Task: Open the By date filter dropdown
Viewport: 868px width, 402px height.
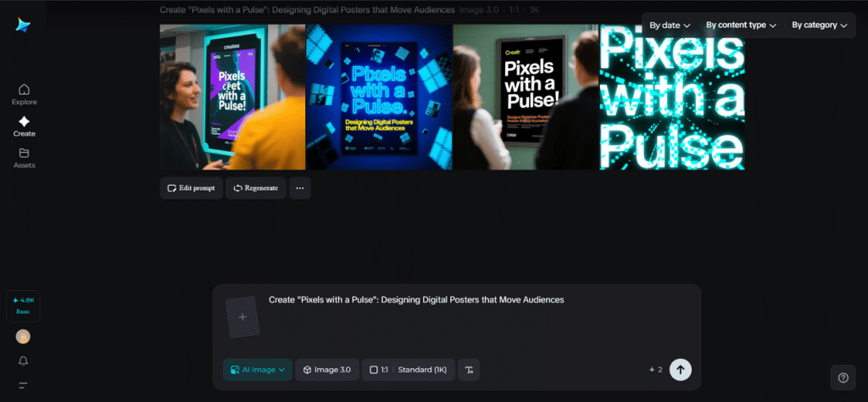Action: point(670,25)
